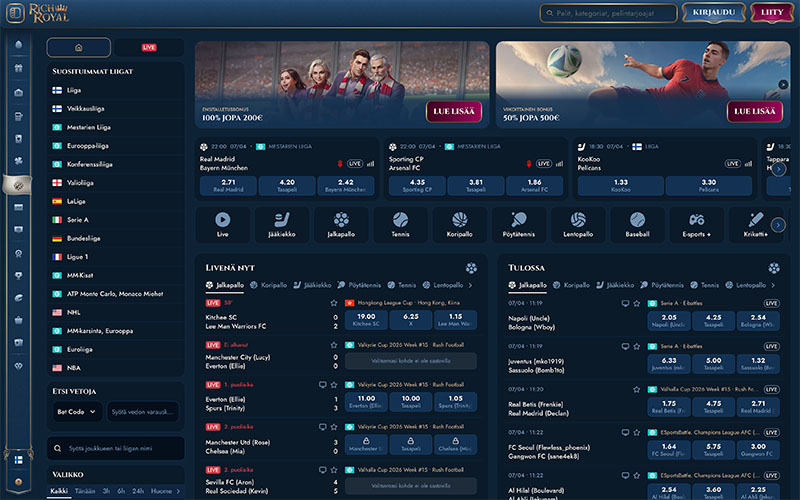Select the 24h filter in Valikko

[138, 491]
